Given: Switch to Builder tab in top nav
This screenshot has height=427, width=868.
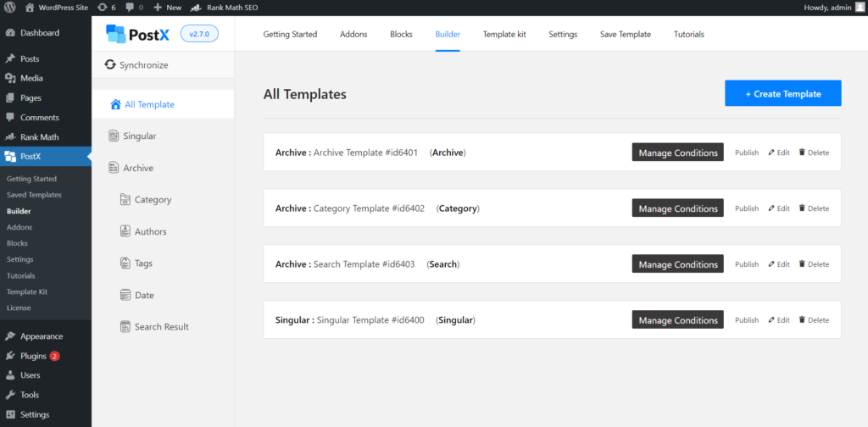Looking at the screenshot, I should (448, 34).
